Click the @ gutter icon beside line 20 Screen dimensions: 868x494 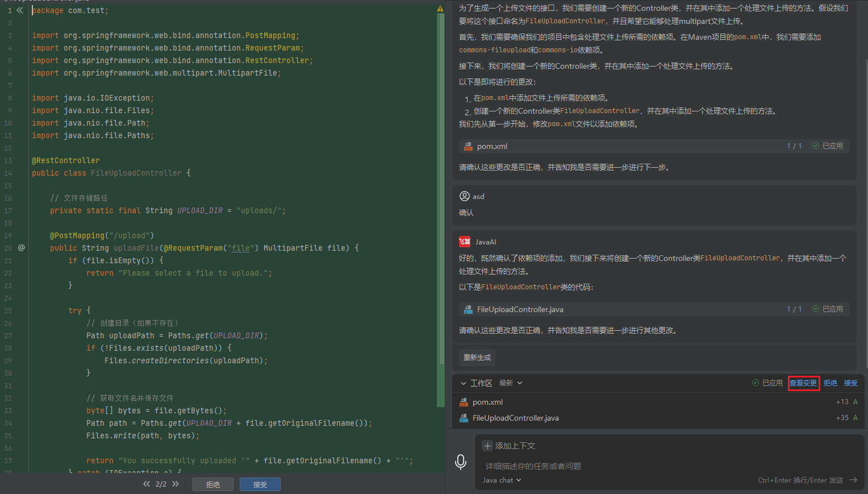click(x=21, y=248)
